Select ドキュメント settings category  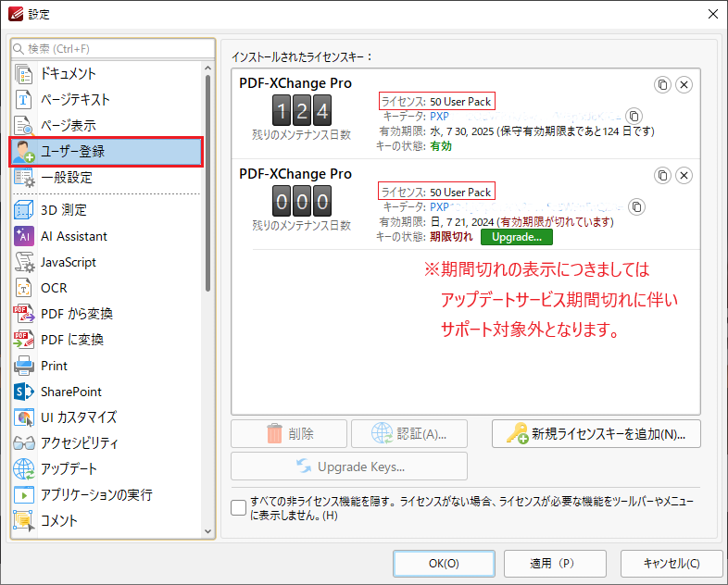coord(107,74)
